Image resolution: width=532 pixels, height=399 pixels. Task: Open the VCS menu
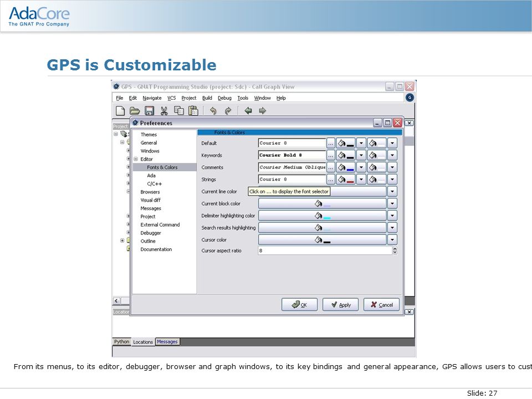pos(171,98)
